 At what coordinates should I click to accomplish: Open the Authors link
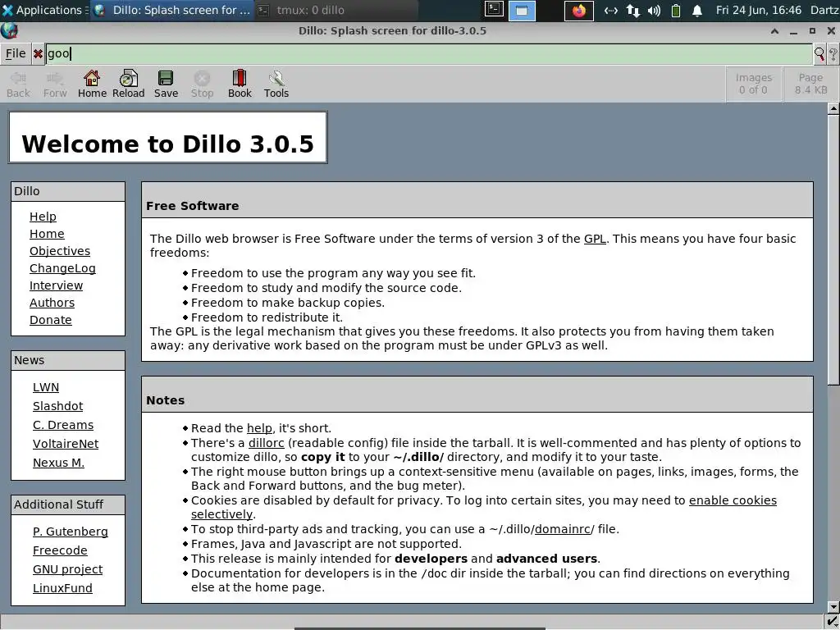tap(52, 303)
